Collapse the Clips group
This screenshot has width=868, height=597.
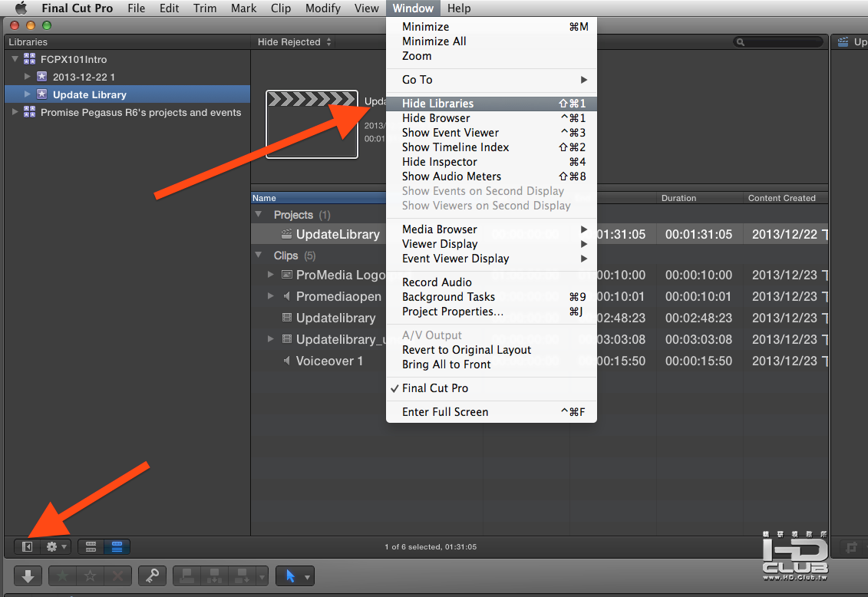(259, 255)
